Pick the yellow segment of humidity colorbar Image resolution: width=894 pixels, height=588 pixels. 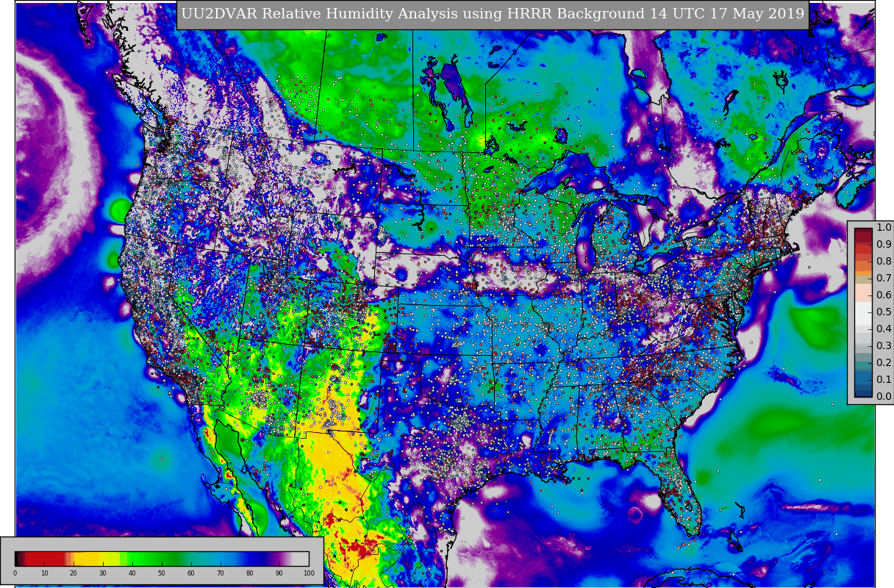[x=86, y=559]
